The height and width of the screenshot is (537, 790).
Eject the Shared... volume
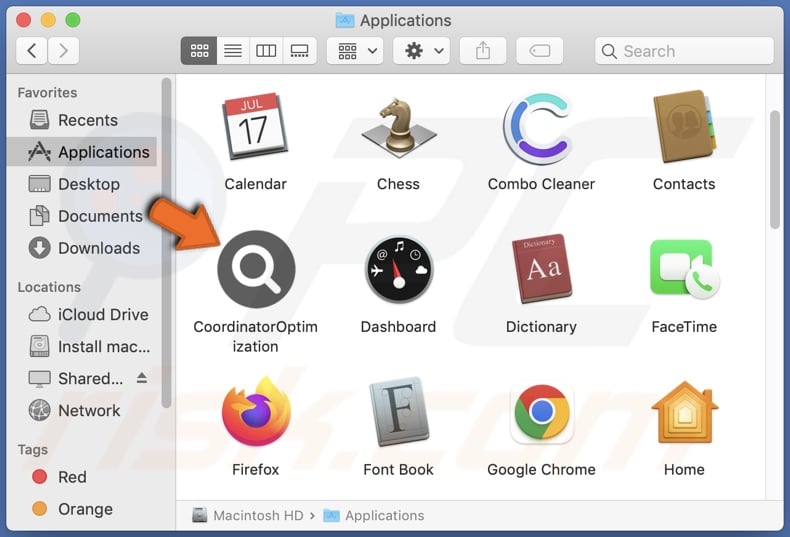(x=142, y=378)
